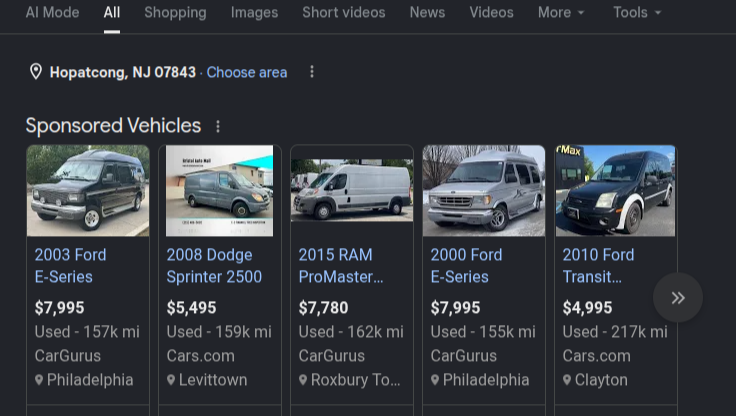Image resolution: width=736 pixels, height=416 pixels.
Task: Click the 2010 Ford Transit link
Action: click(598, 266)
